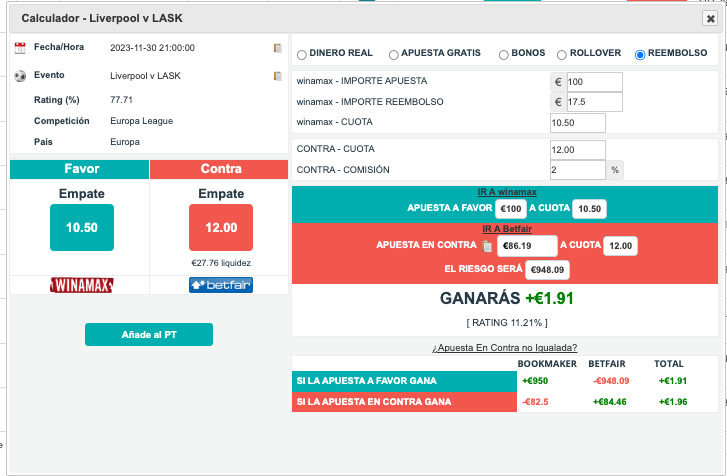Close the Calculador dialog with X icon

coord(709,18)
